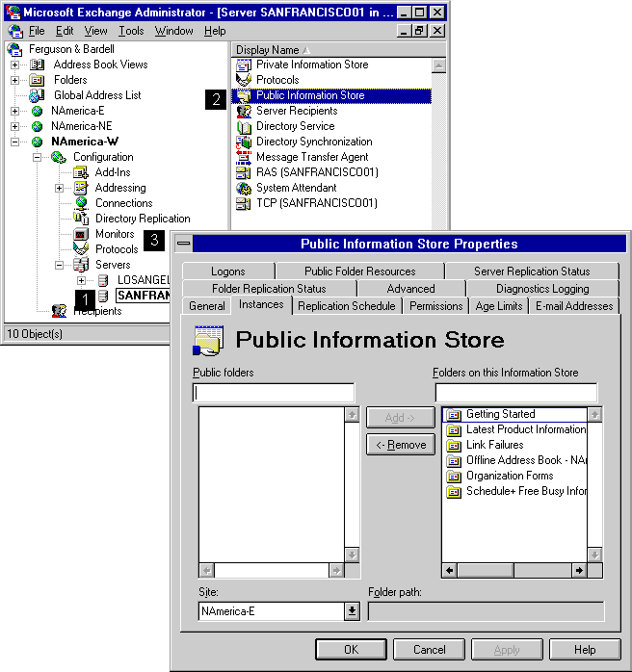Click the RAS (SANFRANCISCO01) icon
This screenshot has width=632, height=672.
coord(244,172)
